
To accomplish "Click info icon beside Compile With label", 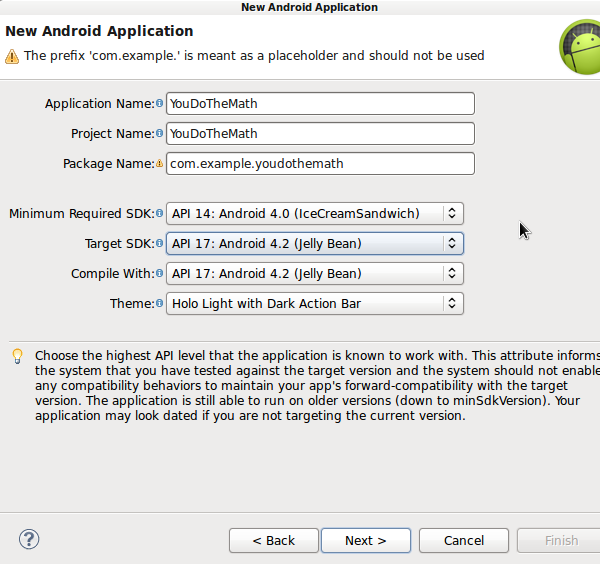I will click(159, 274).
